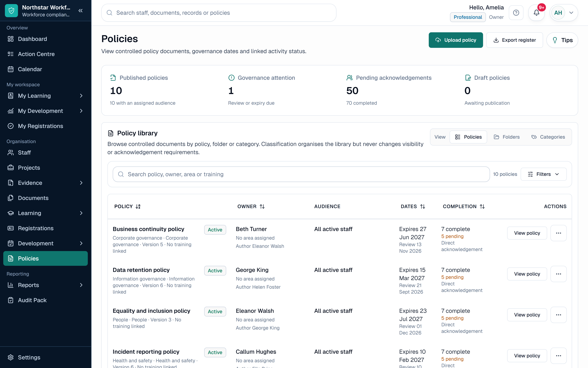
Task: Click the Published policies card icon
Action: coord(113,78)
